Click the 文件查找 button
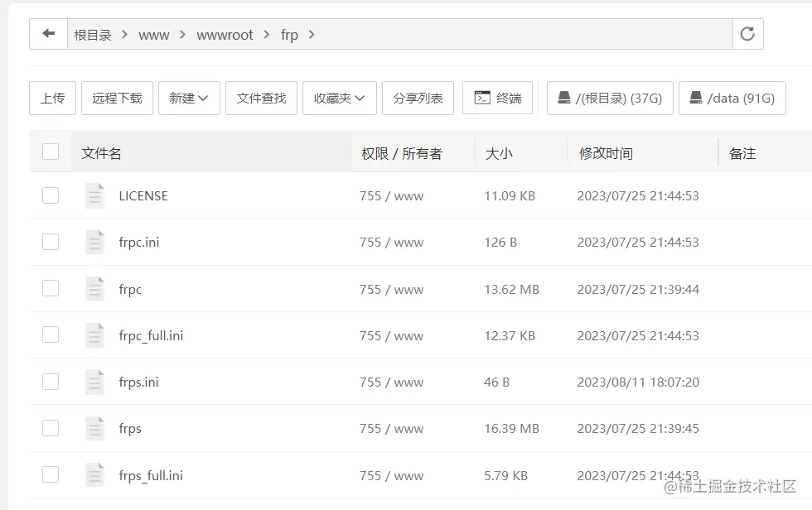Viewport: 812px width, 510px height. (262, 98)
